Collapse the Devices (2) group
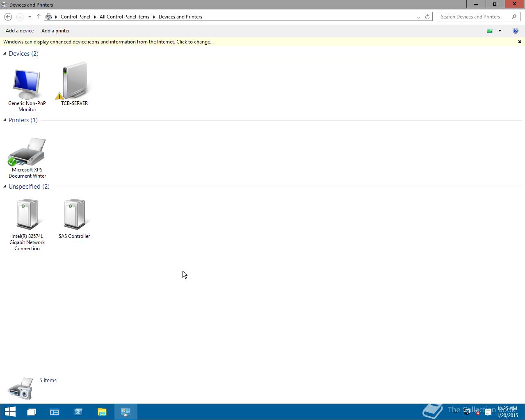The width and height of the screenshot is (525, 420). pyautogui.click(x=5, y=54)
